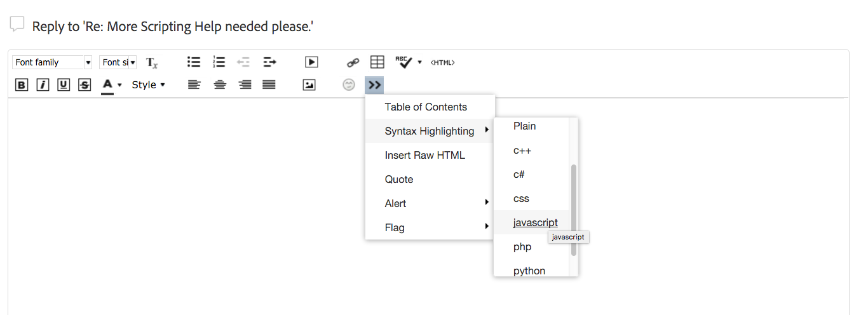
Task: Select Quote from the insert menu
Action: [x=399, y=180]
